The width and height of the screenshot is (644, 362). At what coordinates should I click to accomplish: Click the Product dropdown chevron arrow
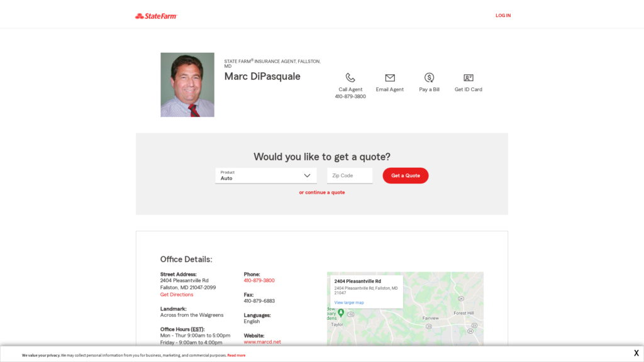pos(307,176)
